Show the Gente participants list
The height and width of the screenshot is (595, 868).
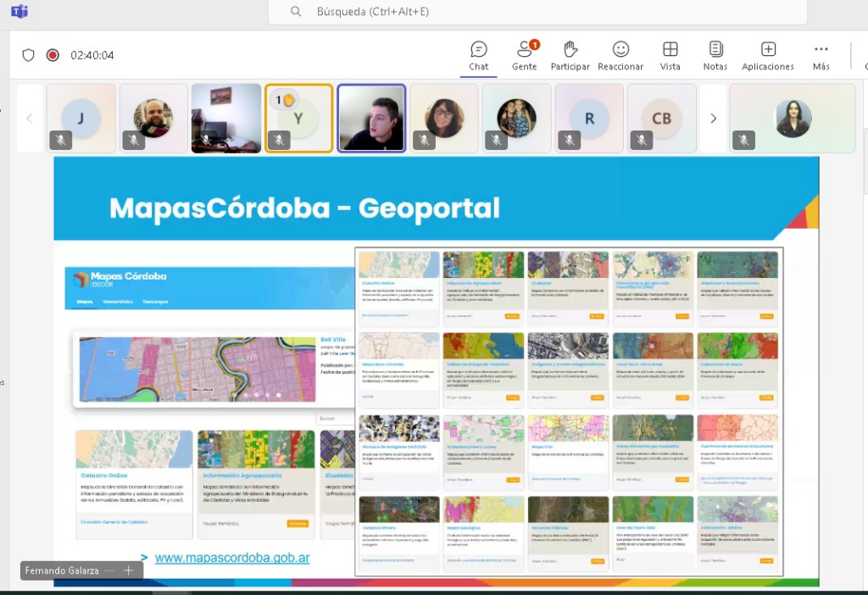pos(524,56)
